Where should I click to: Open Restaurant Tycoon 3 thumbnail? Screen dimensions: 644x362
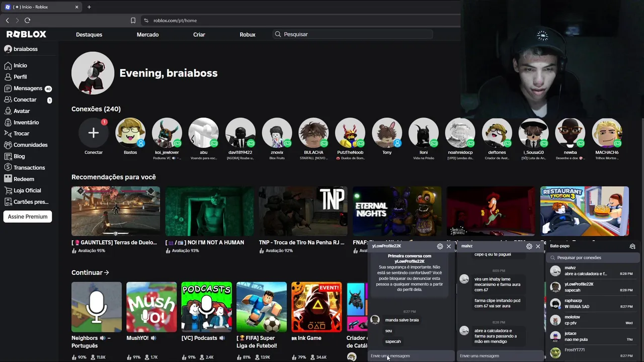pos(585,211)
